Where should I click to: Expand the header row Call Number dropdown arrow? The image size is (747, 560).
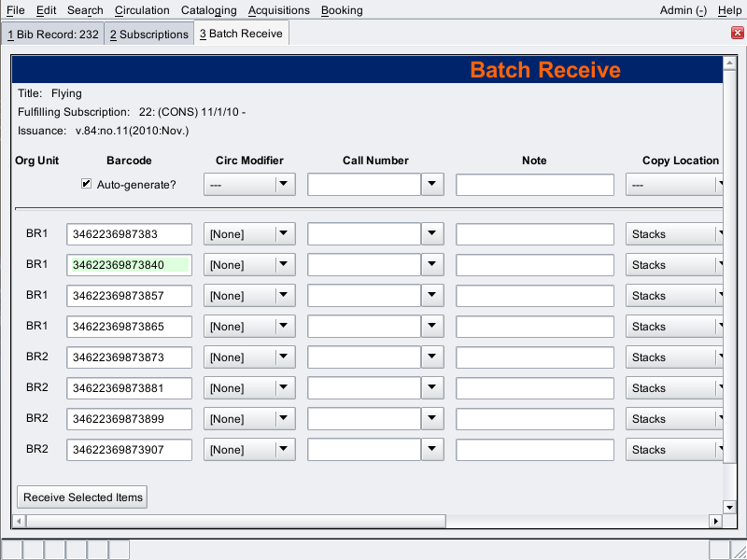tap(431, 185)
